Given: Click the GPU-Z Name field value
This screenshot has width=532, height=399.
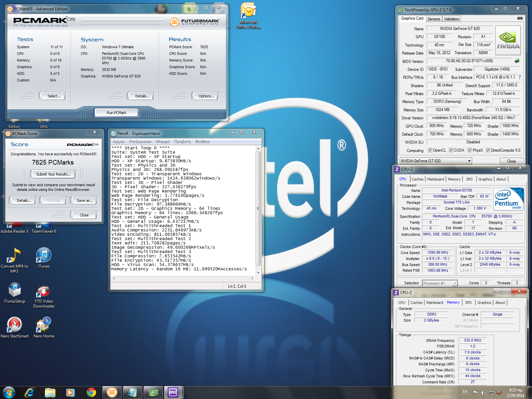Looking at the screenshot, I should tap(460, 29).
